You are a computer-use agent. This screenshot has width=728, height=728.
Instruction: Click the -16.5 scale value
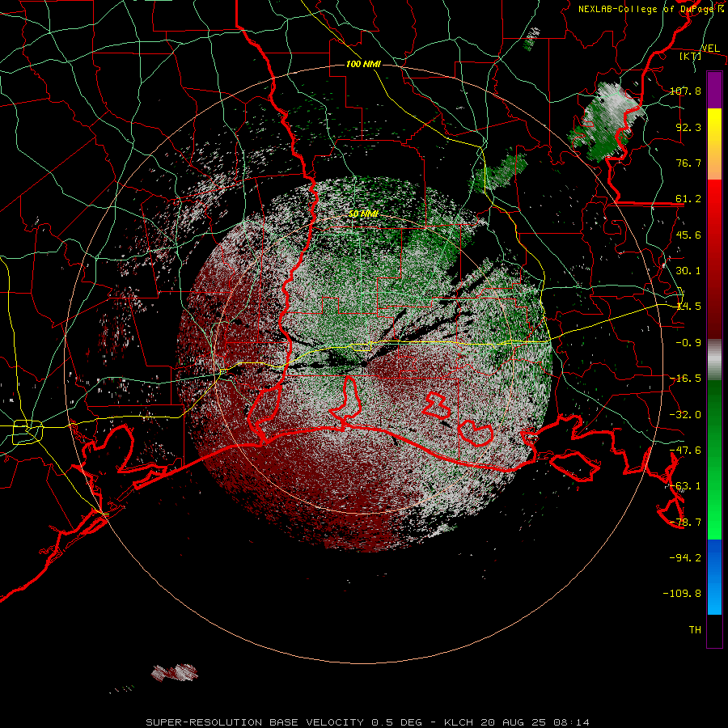(685, 379)
